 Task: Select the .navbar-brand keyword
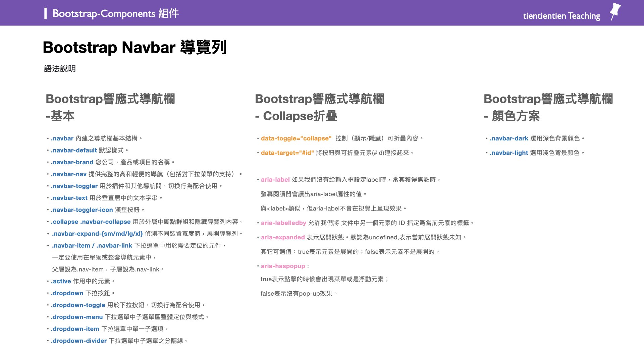pyautogui.click(x=71, y=162)
